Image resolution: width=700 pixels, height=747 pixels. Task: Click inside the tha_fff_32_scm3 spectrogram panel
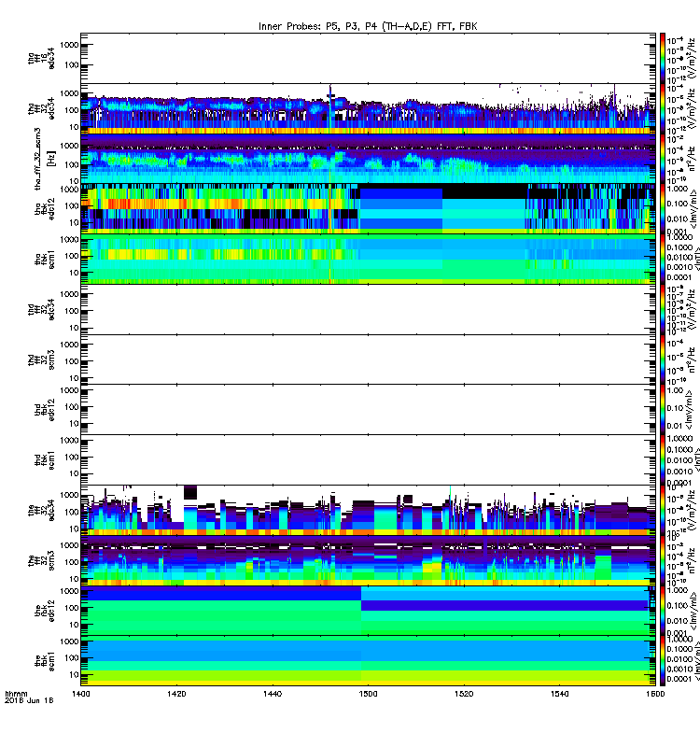pyautogui.click(x=368, y=159)
